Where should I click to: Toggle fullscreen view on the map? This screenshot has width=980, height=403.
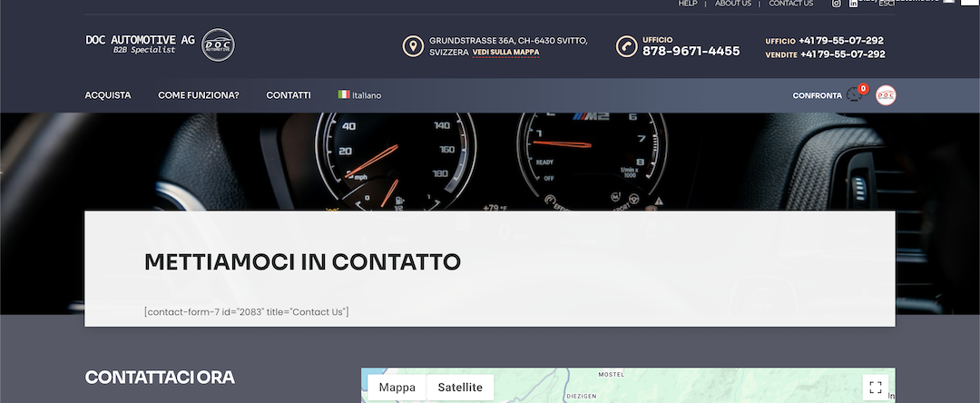click(x=876, y=387)
